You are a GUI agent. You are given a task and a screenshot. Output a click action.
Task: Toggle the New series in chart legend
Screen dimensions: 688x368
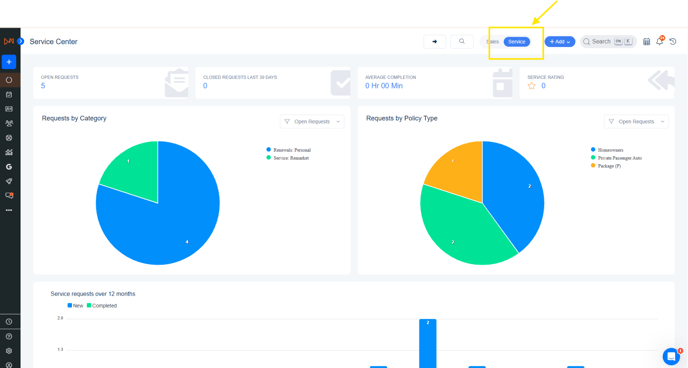click(x=75, y=306)
